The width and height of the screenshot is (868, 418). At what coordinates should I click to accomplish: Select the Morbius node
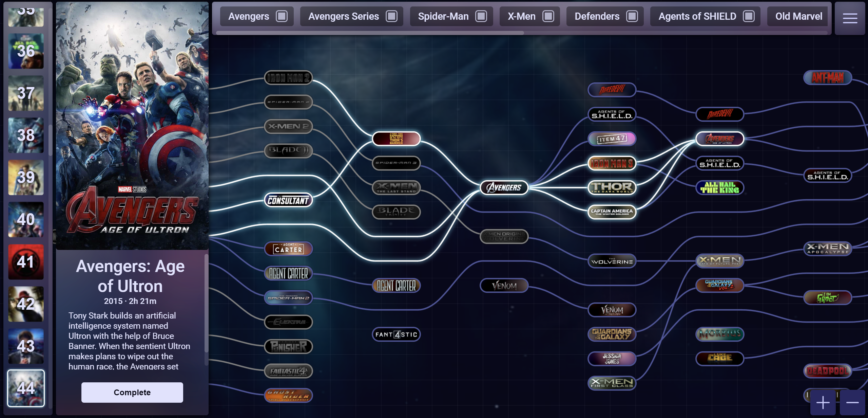coord(720,334)
